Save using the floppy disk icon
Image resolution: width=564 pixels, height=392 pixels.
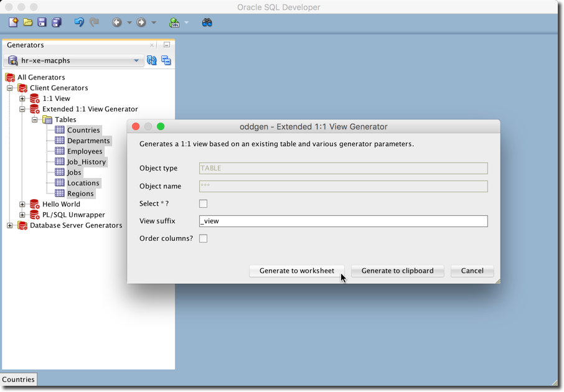[x=42, y=22]
